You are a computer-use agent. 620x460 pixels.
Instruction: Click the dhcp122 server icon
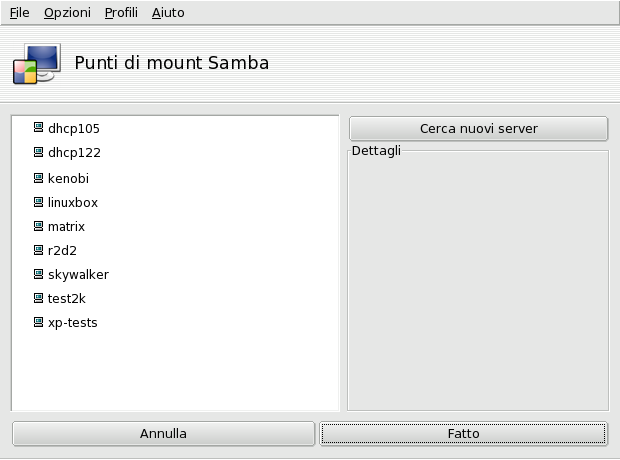(39, 153)
